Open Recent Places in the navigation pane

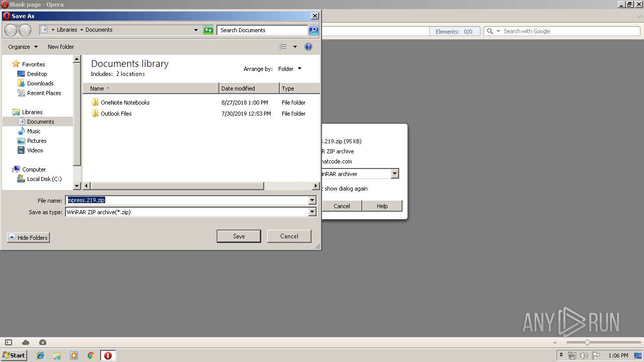tap(44, 93)
